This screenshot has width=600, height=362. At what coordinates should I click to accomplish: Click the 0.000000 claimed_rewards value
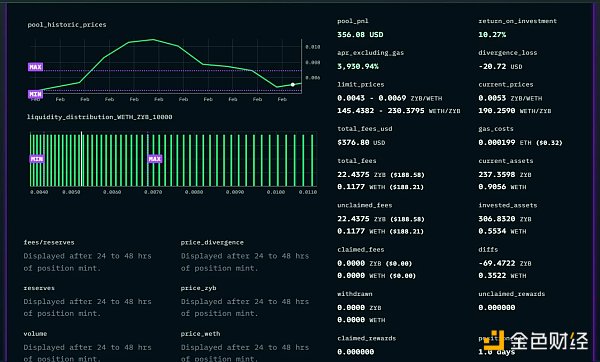(355, 352)
